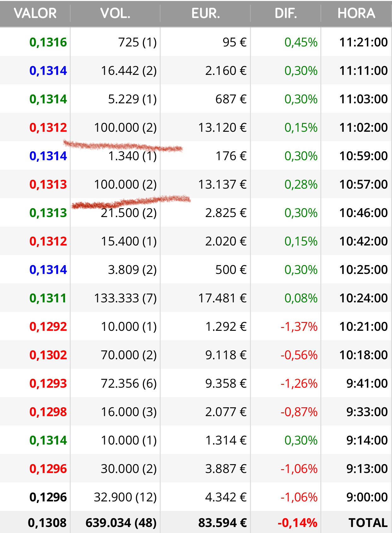Select value 0,1298
Image resolution: width=392 pixels, height=533 pixels.
(48, 412)
